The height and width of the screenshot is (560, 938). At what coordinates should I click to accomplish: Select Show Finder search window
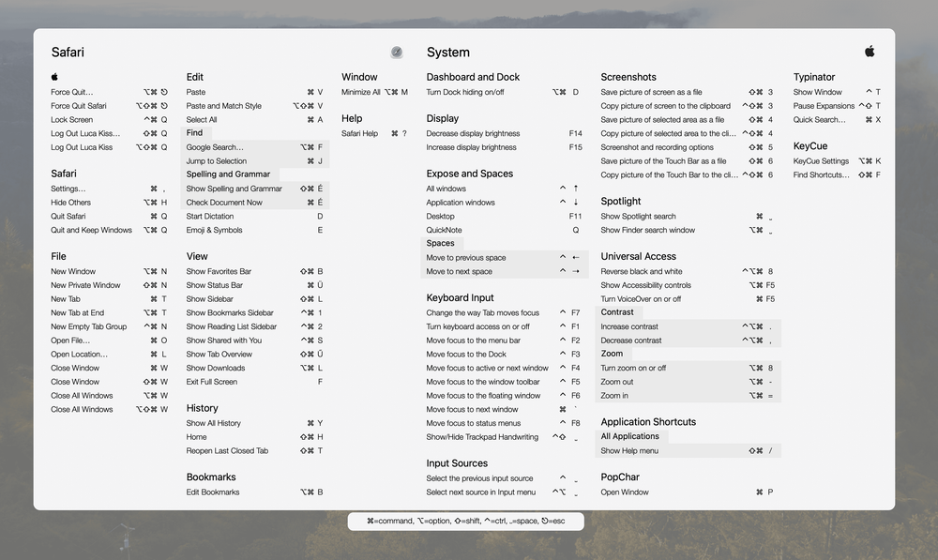click(x=688, y=230)
